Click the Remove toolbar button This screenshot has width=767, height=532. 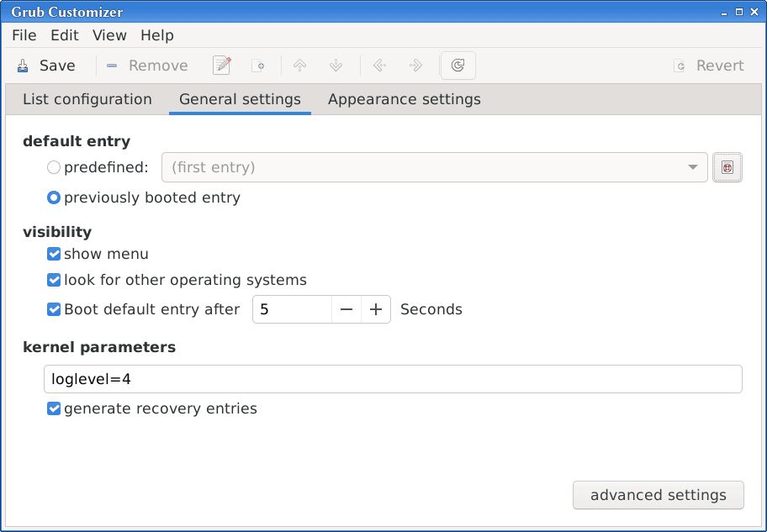coord(147,66)
